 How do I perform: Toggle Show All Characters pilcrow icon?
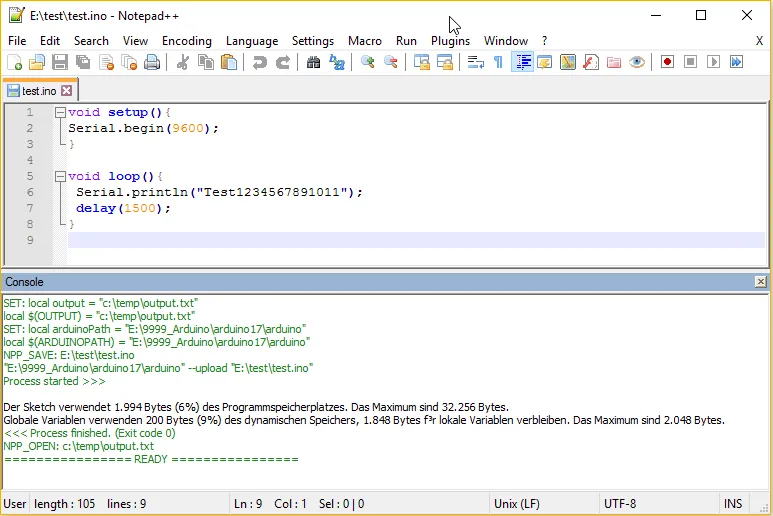498,63
